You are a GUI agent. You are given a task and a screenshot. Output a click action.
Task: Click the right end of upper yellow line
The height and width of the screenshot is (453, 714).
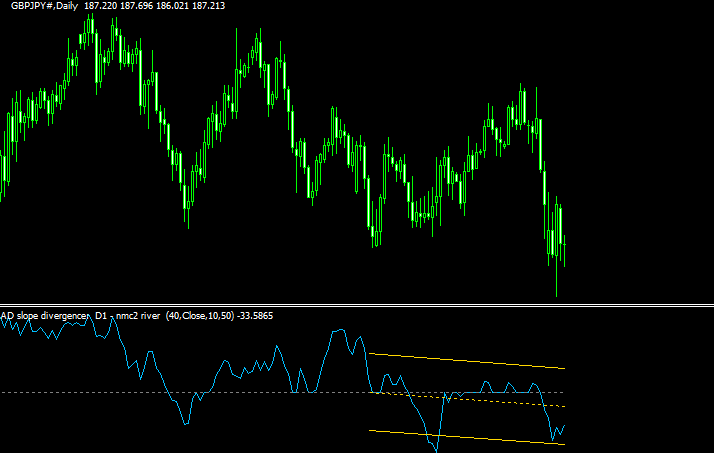point(566,368)
